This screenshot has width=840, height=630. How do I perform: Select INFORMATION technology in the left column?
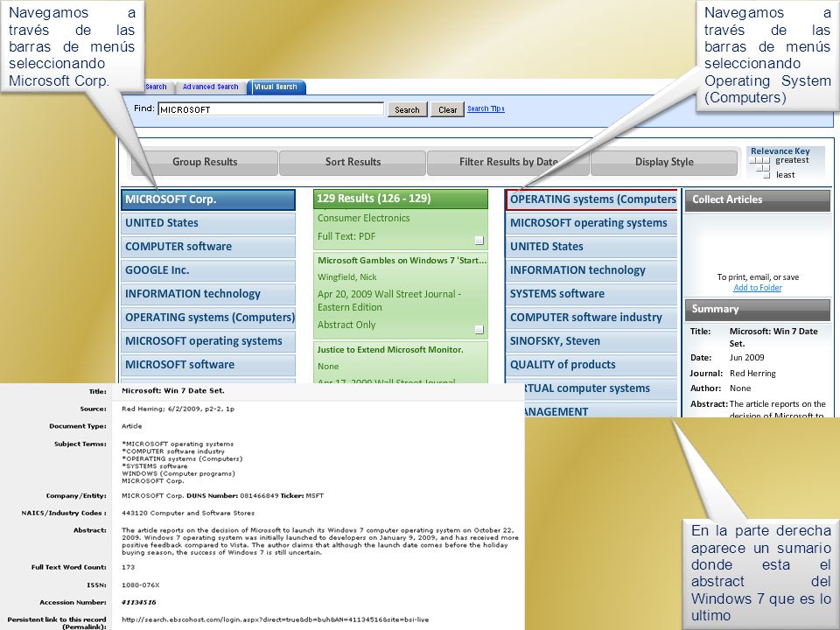208,294
